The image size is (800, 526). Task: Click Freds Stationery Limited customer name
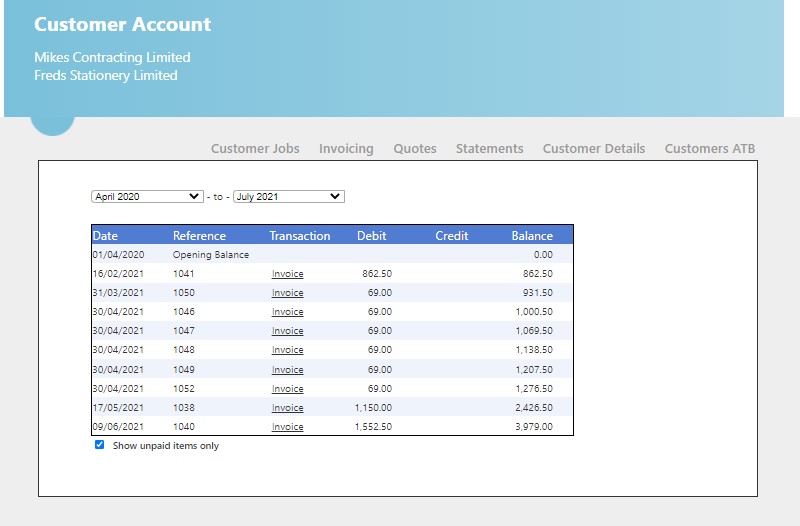click(106, 76)
